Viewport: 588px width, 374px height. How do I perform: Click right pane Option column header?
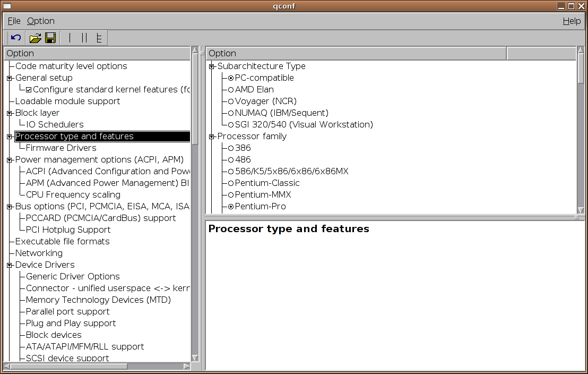[x=356, y=53]
